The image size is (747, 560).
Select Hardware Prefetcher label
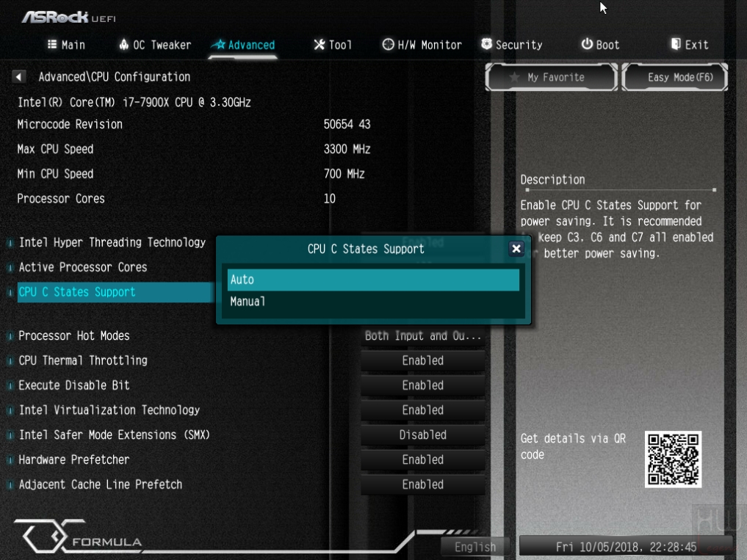[74, 459]
